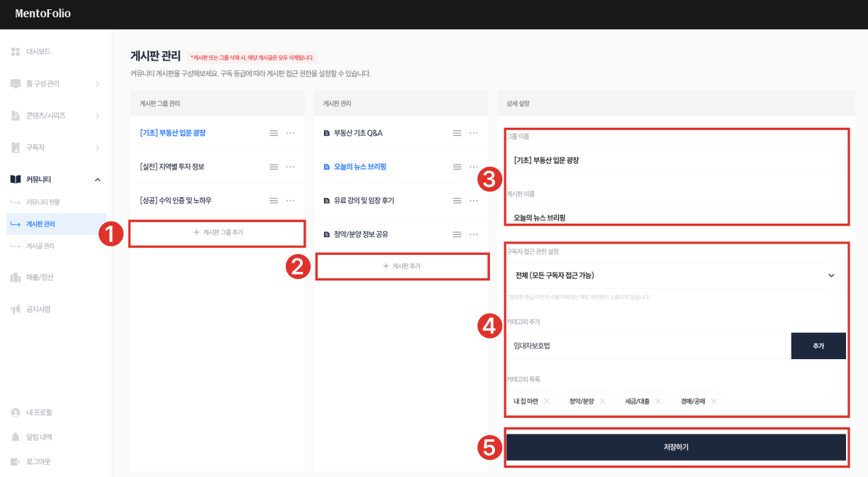Viewport: 868px width, 477px height.
Task: Select the 부동산 기초 Q&A board
Action: 357,133
